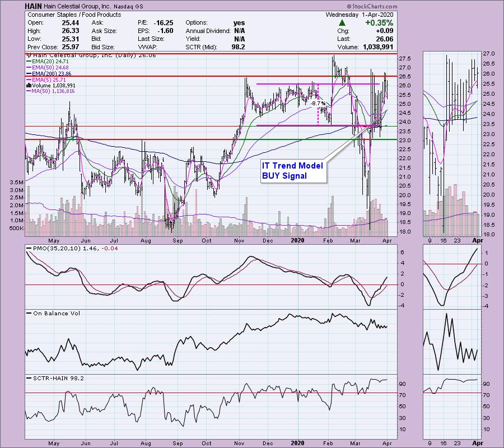Click the EMA(5) 25.71 legend entry

46,80
